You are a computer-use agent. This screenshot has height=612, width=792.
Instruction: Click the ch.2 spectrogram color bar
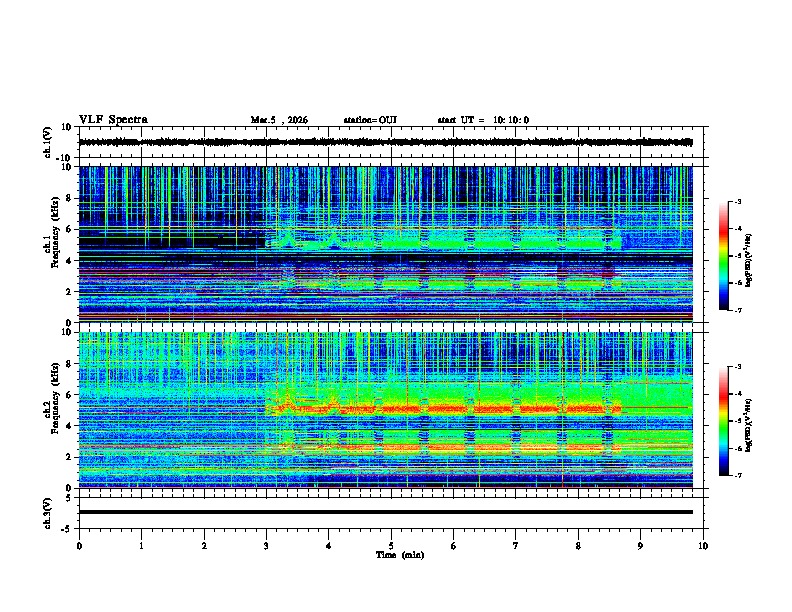pos(724,421)
